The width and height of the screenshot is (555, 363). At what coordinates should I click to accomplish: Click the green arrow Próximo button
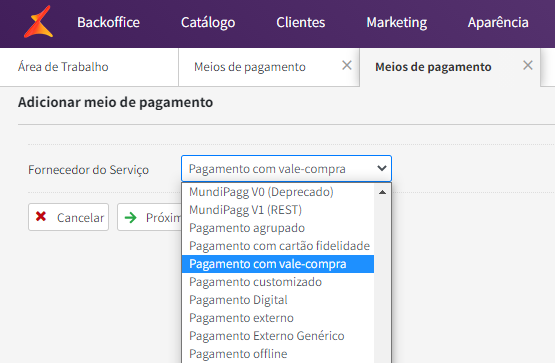pos(150,217)
